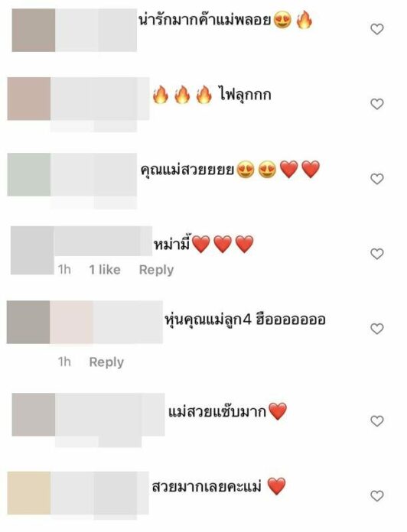Open avatar of 'หุ่นคุณแม่ลูก4' commenter
The width and height of the screenshot is (407, 532).
click(x=28, y=322)
